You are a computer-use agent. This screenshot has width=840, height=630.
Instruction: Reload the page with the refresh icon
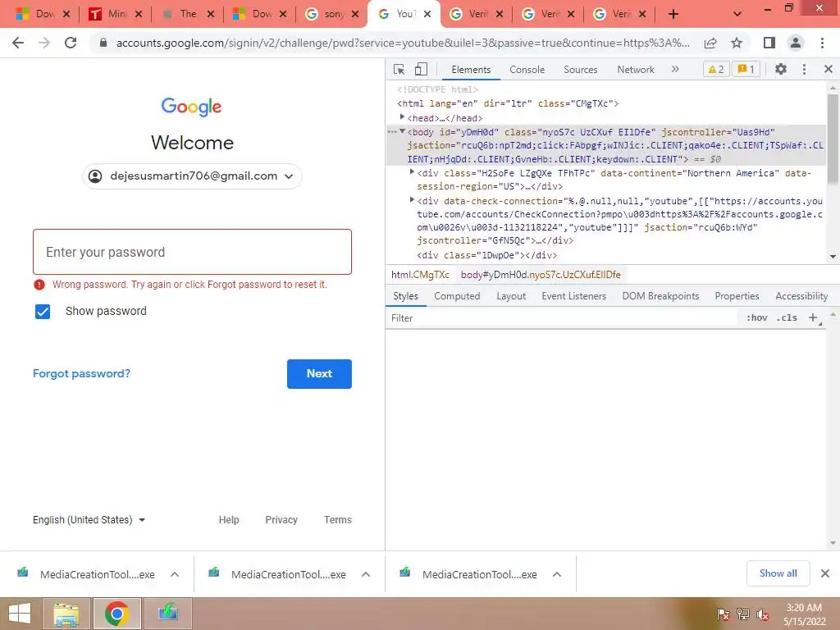tap(71, 43)
